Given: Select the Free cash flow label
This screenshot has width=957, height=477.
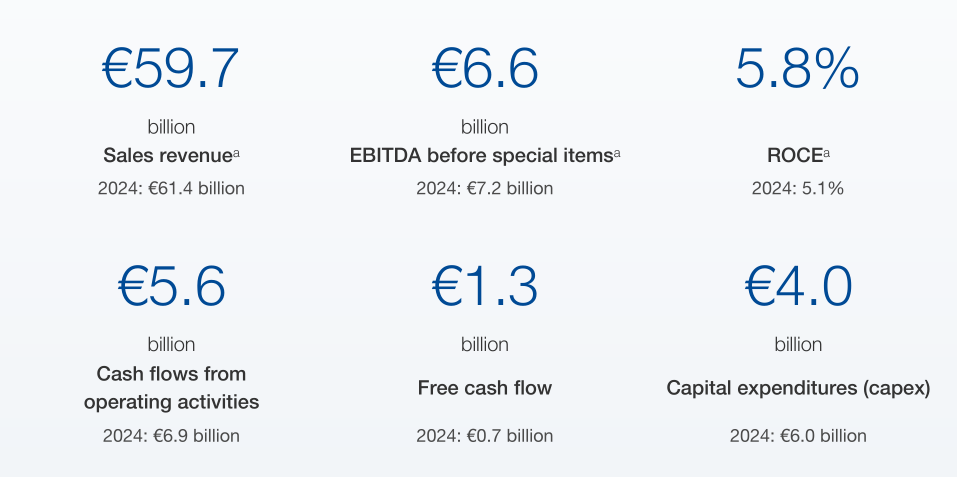Looking at the screenshot, I should (485, 388).
